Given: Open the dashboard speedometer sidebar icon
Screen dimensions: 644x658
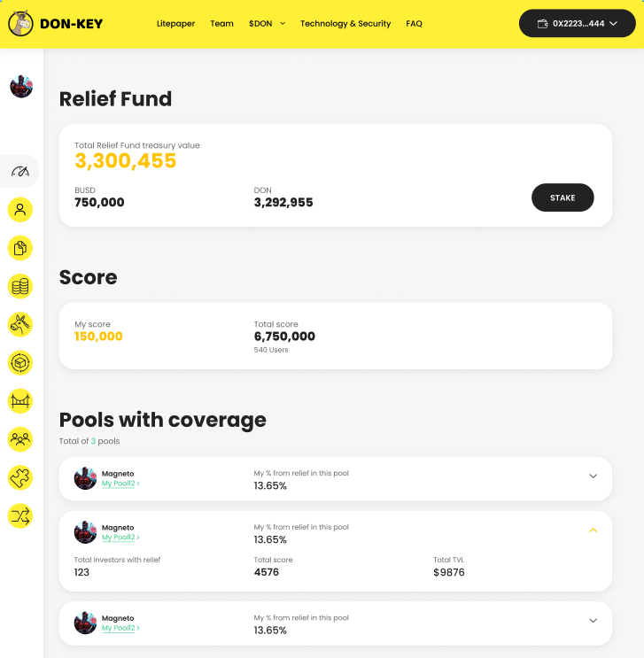Looking at the screenshot, I should coord(20,171).
